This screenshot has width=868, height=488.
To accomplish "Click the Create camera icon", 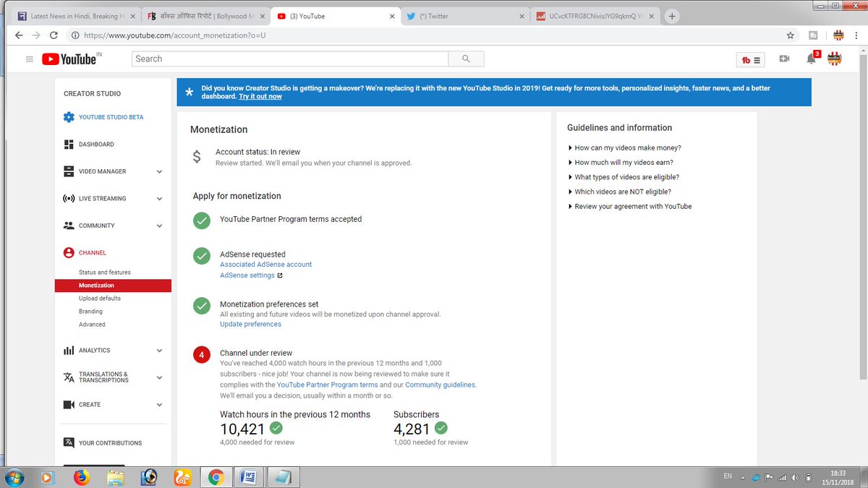I will coord(69,405).
